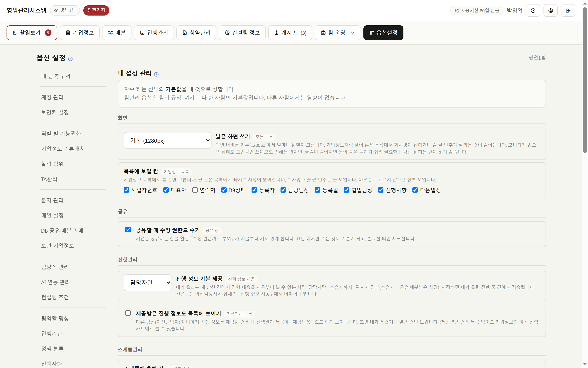
Task: Open 문자 관리 in sidebar
Action: click(x=52, y=200)
